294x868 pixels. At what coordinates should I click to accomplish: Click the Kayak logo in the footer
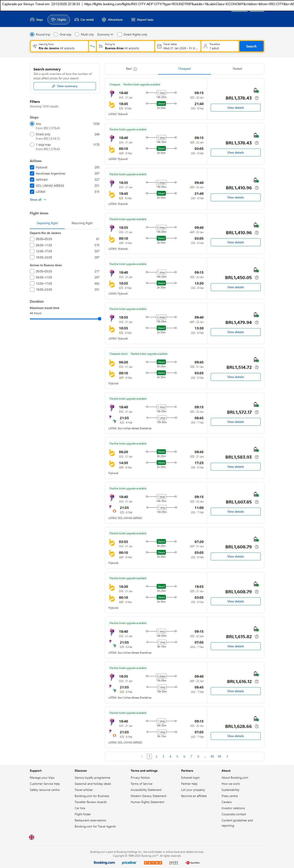point(153,863)
